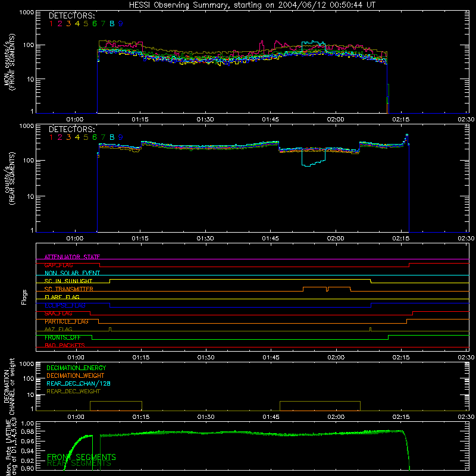
Task: Click the ECLIPSE_FLAG label
Action: pos(65,305)
